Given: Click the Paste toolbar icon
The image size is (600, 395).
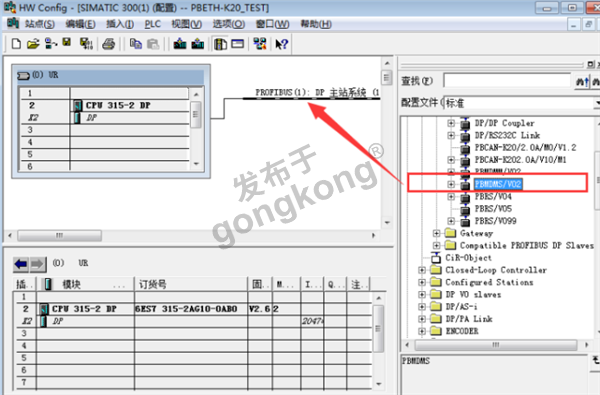Looking at the screenshot, I should tap(153, 44).
